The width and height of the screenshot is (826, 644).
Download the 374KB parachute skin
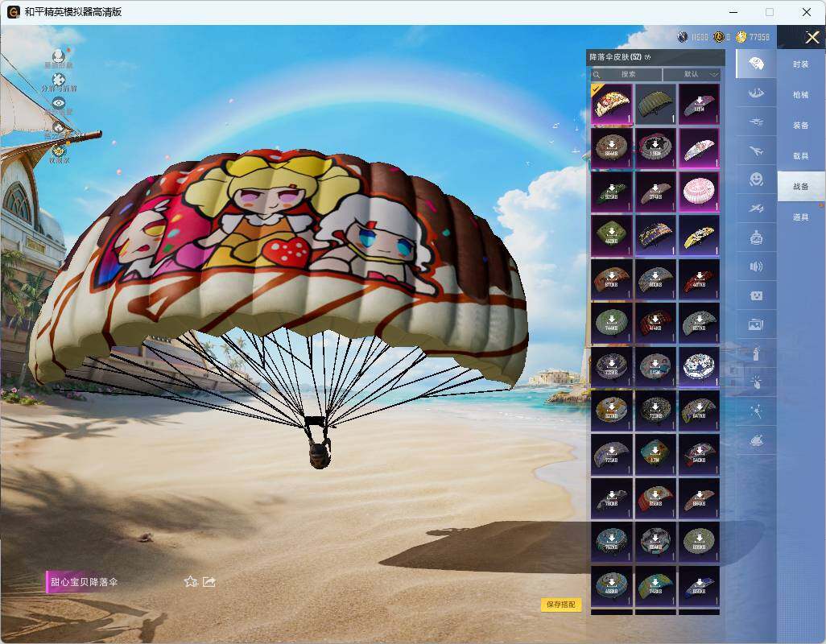[x=655, y=192]
